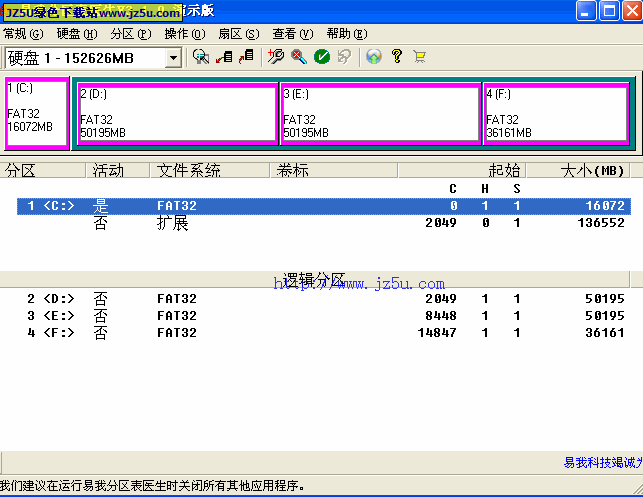Select the 2 <D:> logical partition row
This screenshot has width=643, height=497.
click(324, 299)
